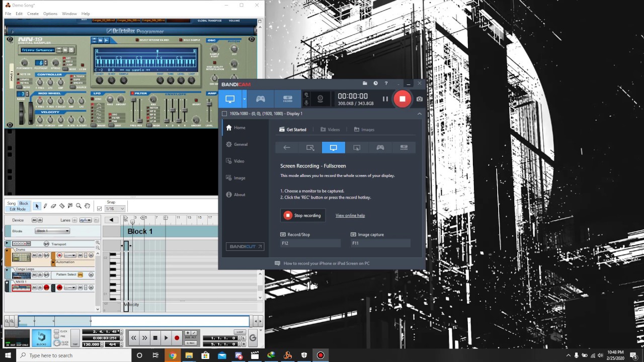Viewport: 644px width, 362px height.
Task: Click the Blocks button in Reason transport
Action: 41,338
